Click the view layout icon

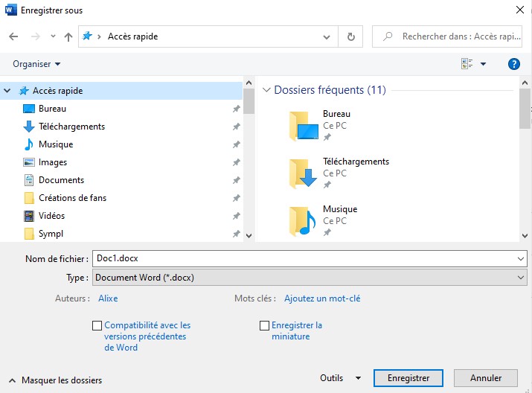tap(467, 64)
